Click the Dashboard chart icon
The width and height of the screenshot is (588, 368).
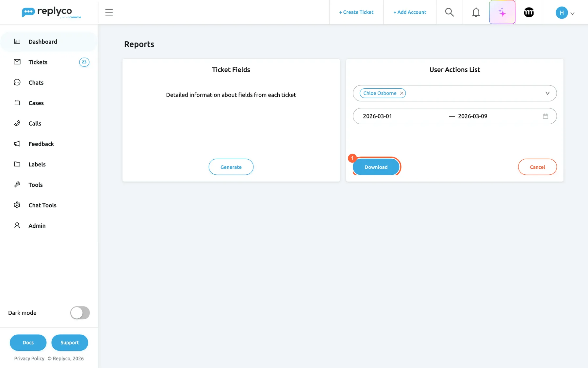[17, 42]
